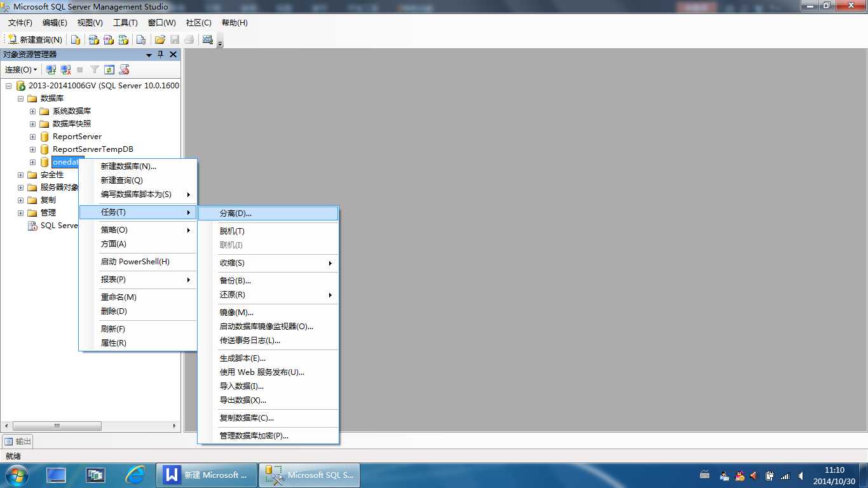The image size is (868, 488).
Task: Expand the 数据库快照 folder
Action: [32, 124]
